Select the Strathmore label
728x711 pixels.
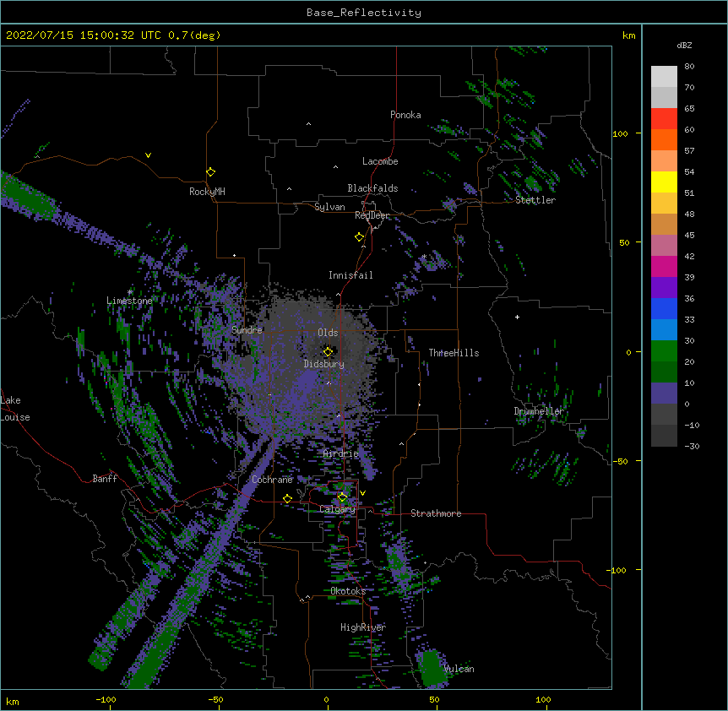pos(436,513)
